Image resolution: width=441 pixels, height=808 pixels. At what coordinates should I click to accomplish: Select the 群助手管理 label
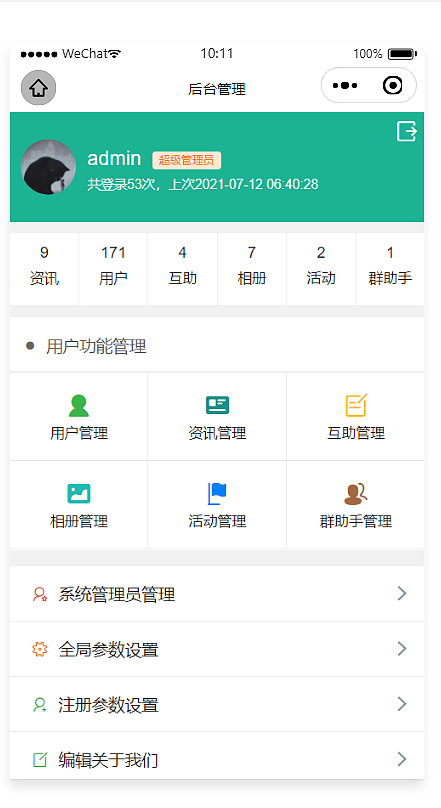point(356,521)
